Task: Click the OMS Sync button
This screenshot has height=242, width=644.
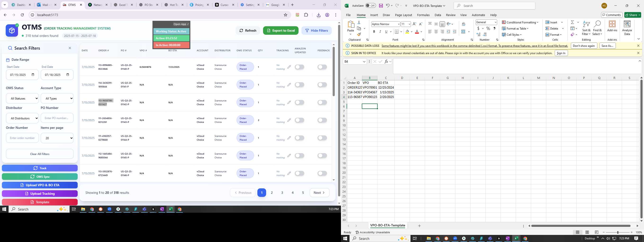Action: pyautogui.click(x=40, y=177)
